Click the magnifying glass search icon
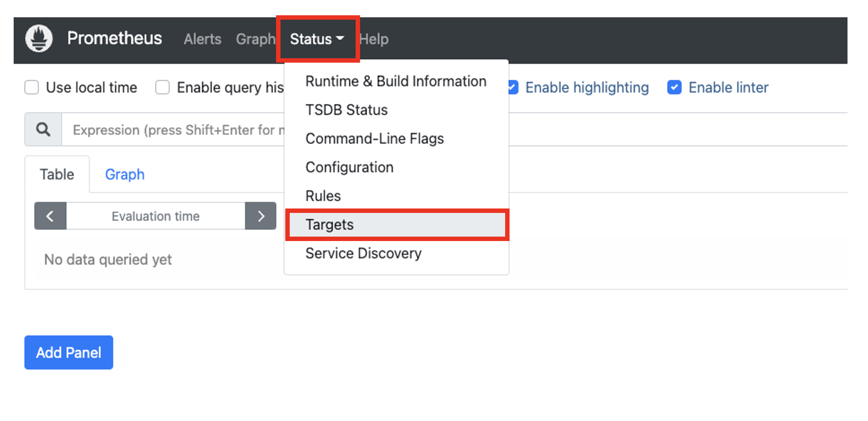 click(43, 130)
